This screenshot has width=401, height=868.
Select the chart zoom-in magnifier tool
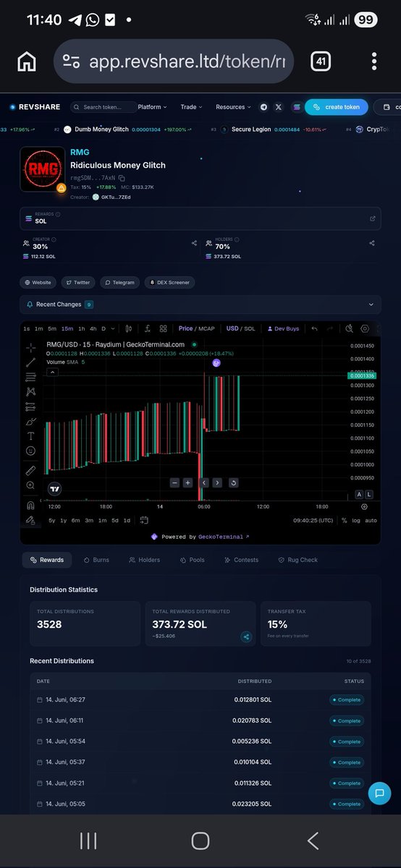pyautogui.click(x=30, y=485)
